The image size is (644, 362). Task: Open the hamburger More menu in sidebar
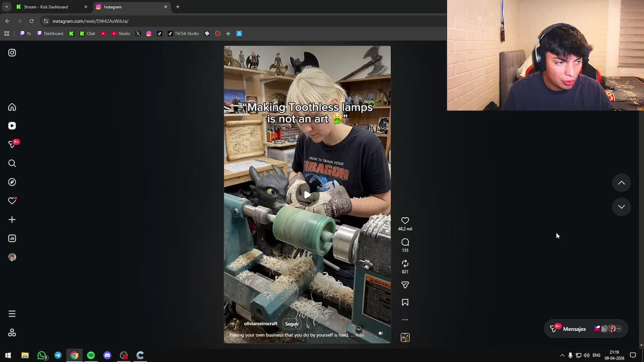[x=12, y=314]
